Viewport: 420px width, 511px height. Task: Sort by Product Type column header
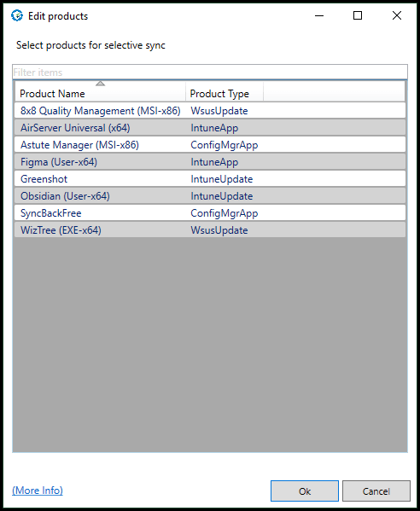(x=225, y=94)
